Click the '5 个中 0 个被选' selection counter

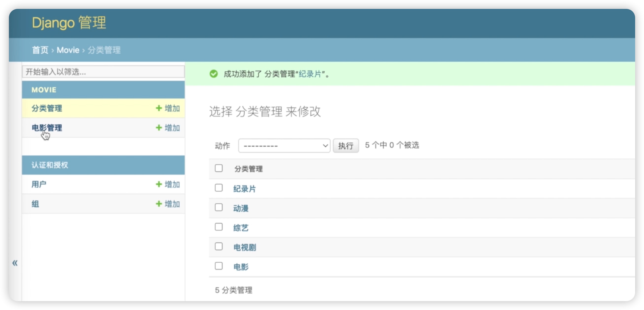(392, 145)
